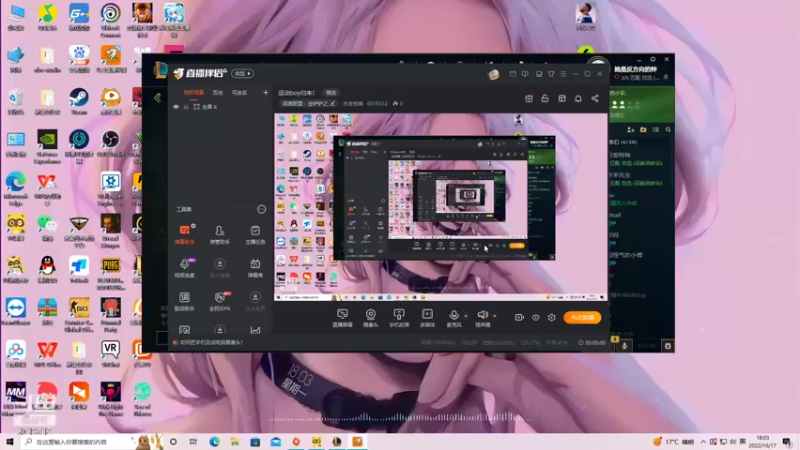Open File Explorer from taskbar
Viewport: 800px width, 450px height.
(x=235, y=442)
